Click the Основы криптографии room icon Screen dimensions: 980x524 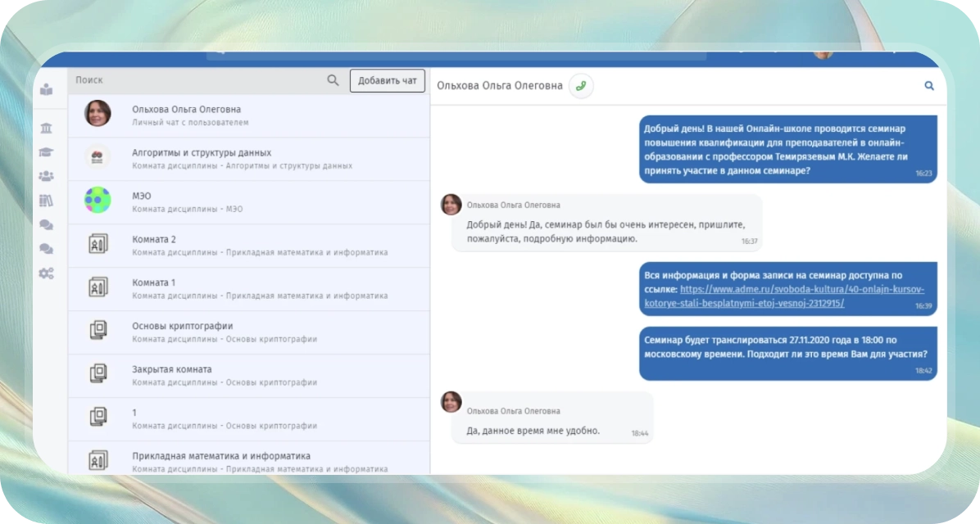tap(98, 330)
